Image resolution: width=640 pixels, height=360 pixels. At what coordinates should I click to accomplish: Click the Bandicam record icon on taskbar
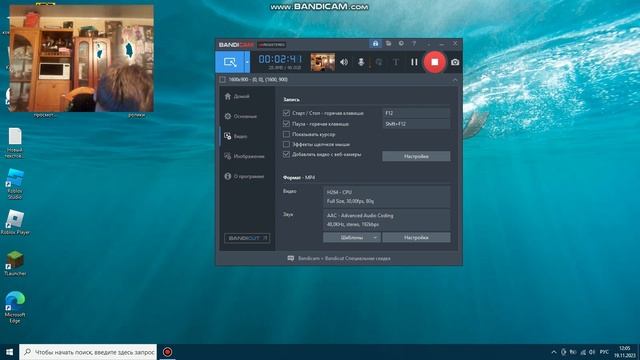tap(167, 352)
